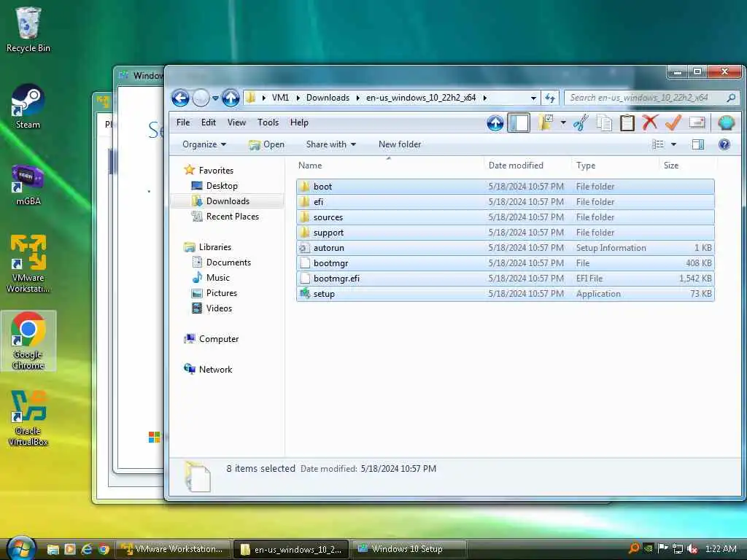Image resolution: width=747 pixels, height=560 pixels.
Task: Open the Edit menu
Action: [x=208, y=122]
